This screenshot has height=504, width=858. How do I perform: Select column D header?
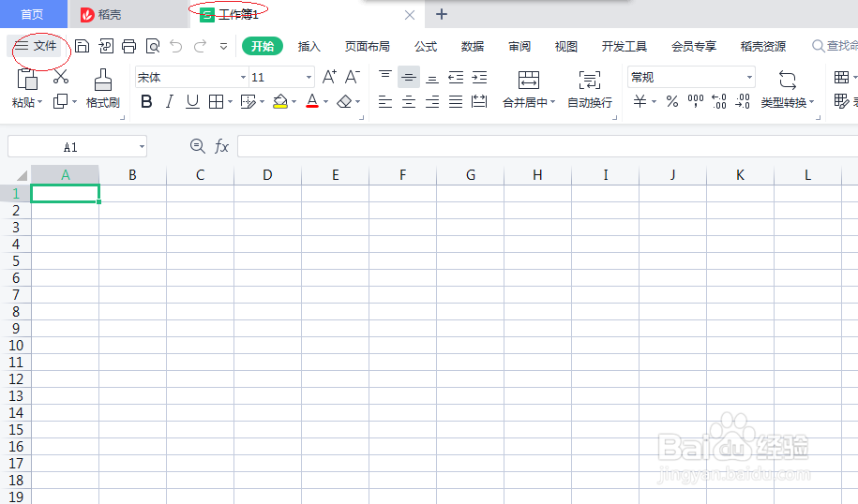click(x=267, y=175)
